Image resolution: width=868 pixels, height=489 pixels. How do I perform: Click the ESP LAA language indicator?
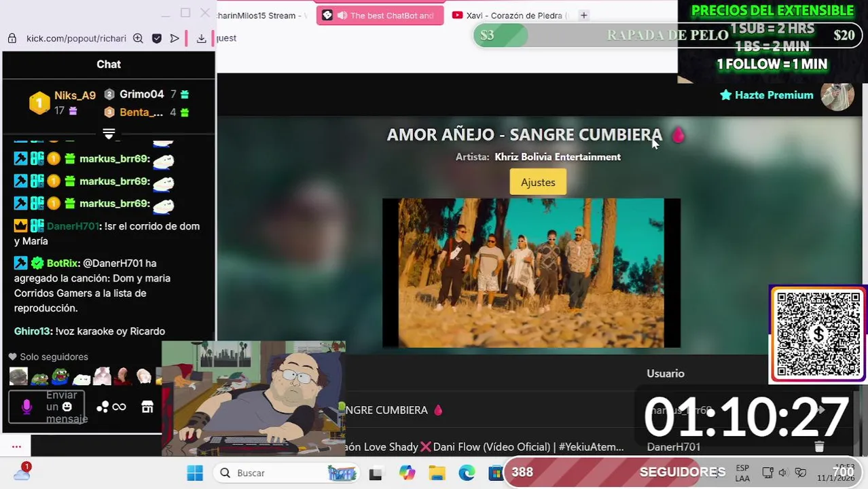coord(742,473)
